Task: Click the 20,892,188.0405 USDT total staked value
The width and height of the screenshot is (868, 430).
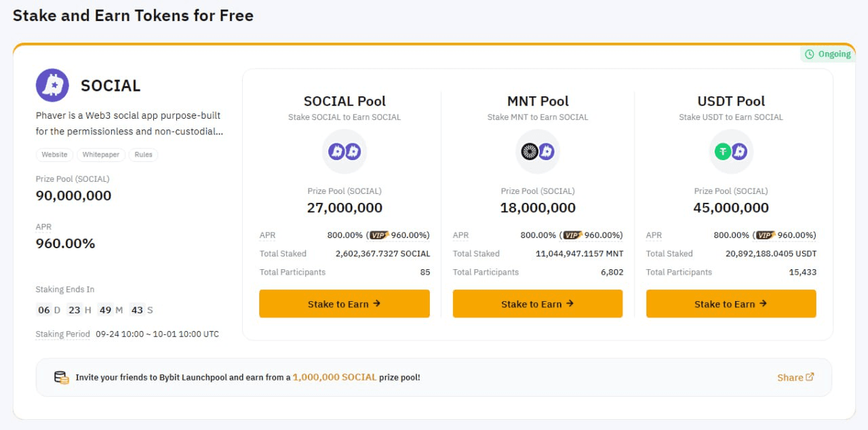Action: pyautogui.click(x=770, y=254)
